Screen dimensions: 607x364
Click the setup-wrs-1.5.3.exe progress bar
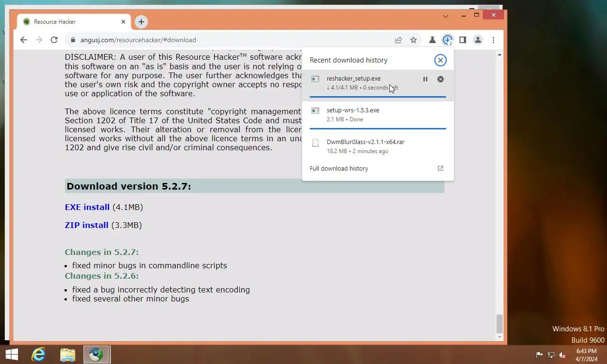pos(378,128)
